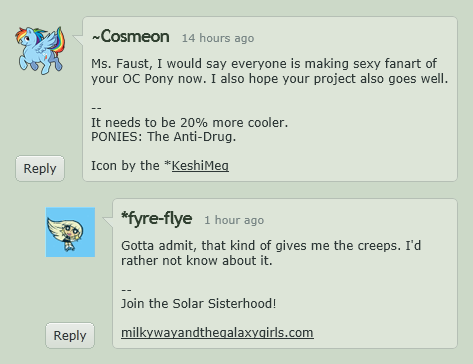Click the asterisk before KeshiMeg

click(168, 164)
